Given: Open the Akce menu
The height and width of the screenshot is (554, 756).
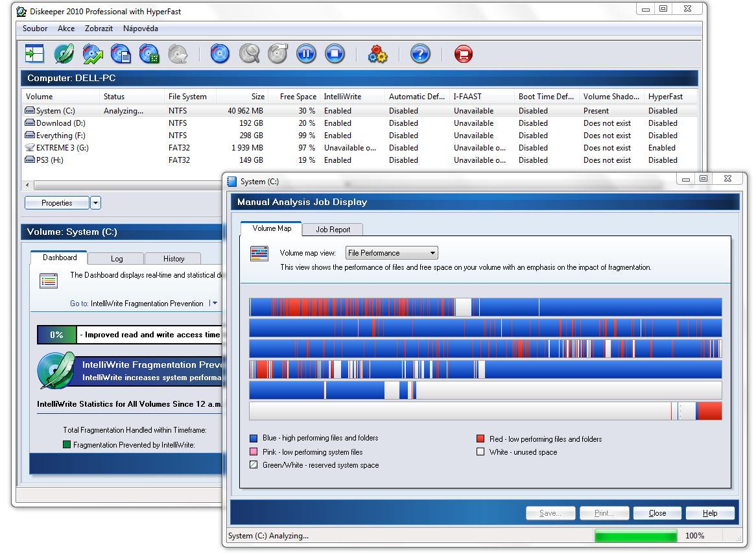Looking at the screenshot, I should pyautogui.click(x=66, y=29).
